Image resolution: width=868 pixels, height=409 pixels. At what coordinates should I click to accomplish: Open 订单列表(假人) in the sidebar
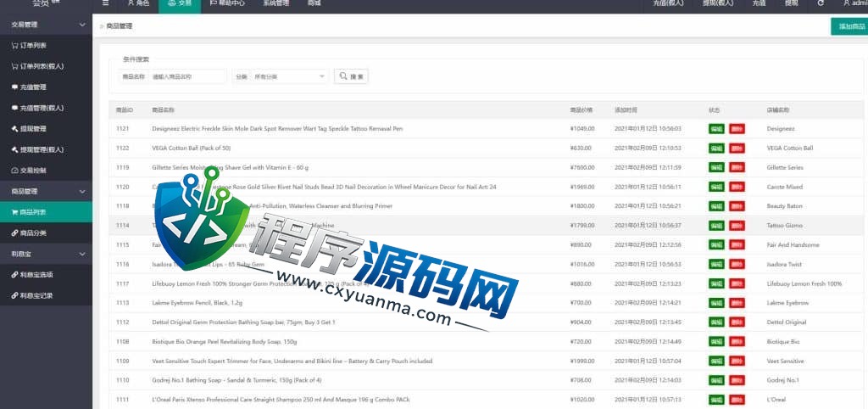click(46, 66)
